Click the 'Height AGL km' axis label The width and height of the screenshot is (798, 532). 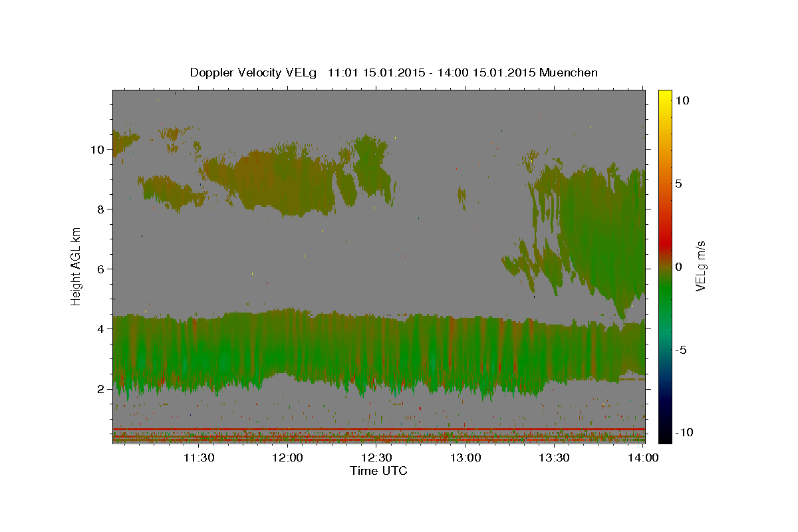point(76,265)
